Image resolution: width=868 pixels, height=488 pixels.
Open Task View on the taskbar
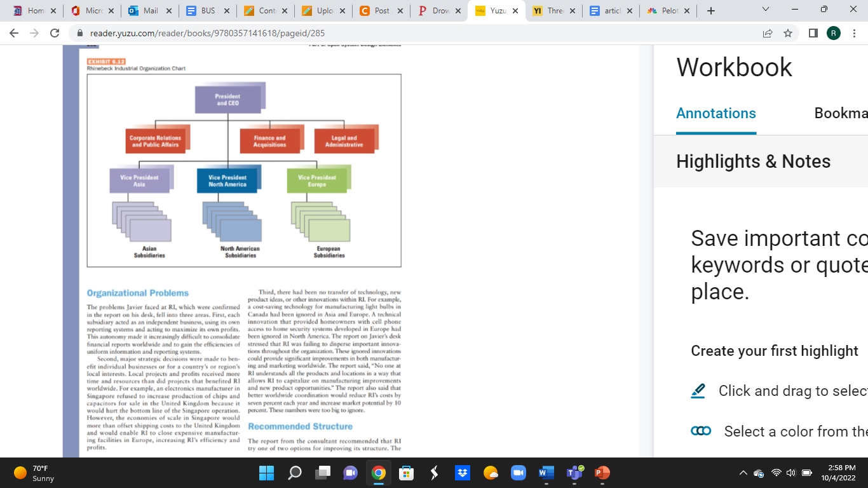pos(323,473)
